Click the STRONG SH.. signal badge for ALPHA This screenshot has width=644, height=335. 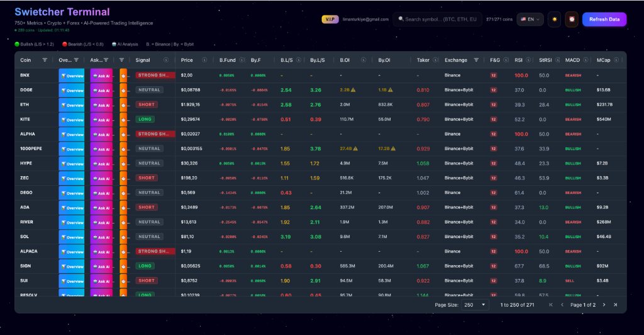click(x=155, y=134)
